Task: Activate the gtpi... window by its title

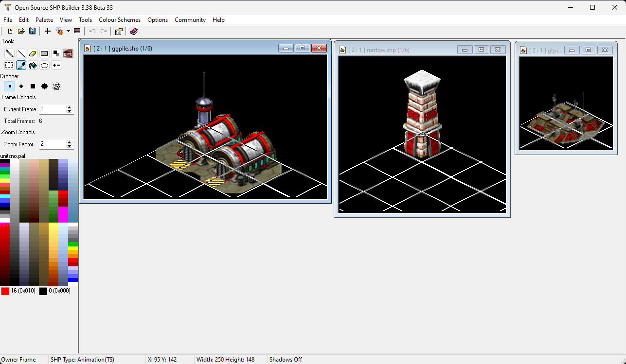Action: tap(545, 50)
